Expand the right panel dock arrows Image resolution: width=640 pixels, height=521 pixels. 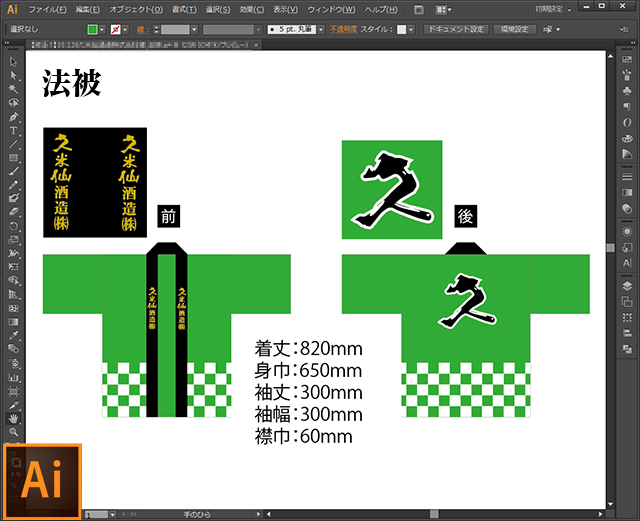[632, 43]
